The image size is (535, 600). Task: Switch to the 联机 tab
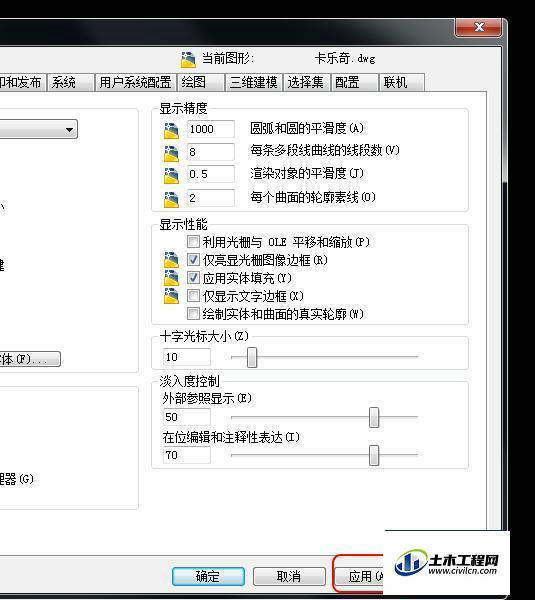402,82
